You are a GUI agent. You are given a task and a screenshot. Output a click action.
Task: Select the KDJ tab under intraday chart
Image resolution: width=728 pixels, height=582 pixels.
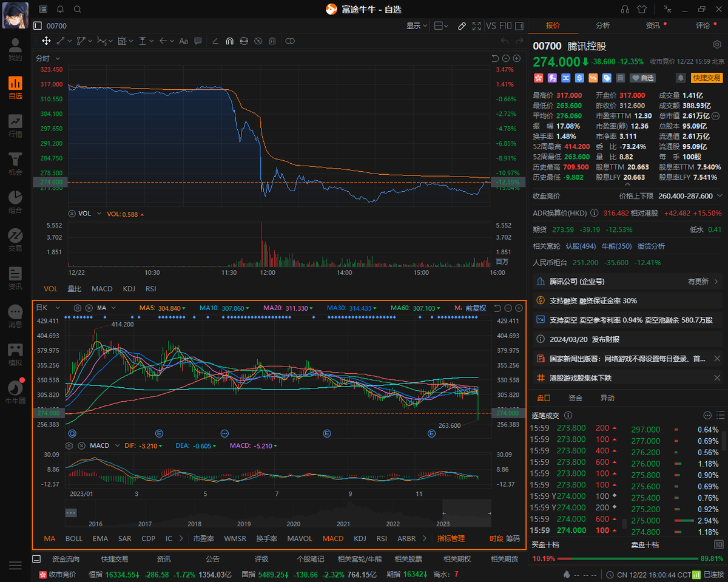[x=129, y=289]
